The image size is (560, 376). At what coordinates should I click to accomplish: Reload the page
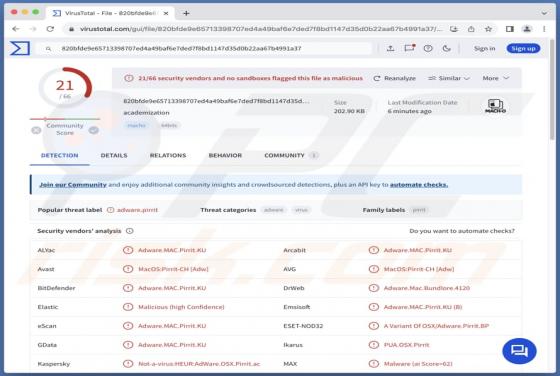point(50,29)
